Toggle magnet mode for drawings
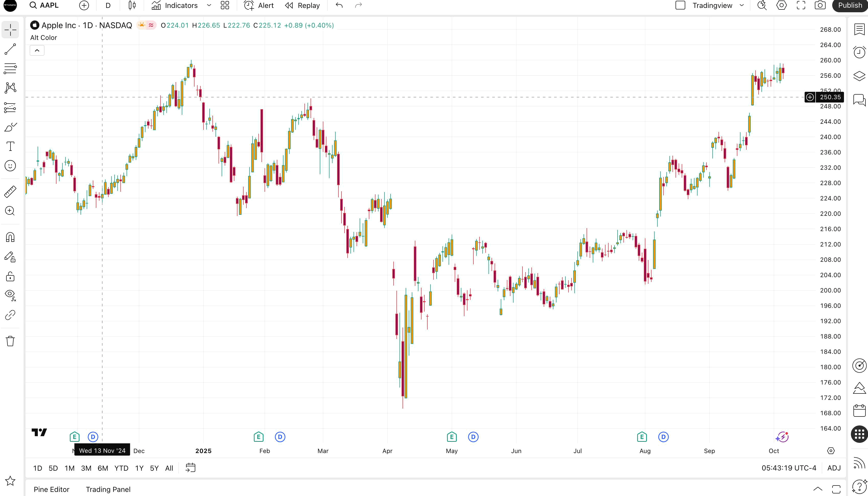This screenshot has height=496, width=868. pyautogui.click(x=10, y=237)
